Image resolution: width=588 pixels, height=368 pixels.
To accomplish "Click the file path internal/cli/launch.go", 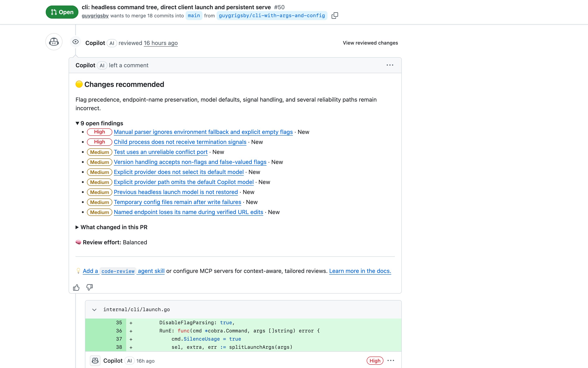I will pos(137,310).
